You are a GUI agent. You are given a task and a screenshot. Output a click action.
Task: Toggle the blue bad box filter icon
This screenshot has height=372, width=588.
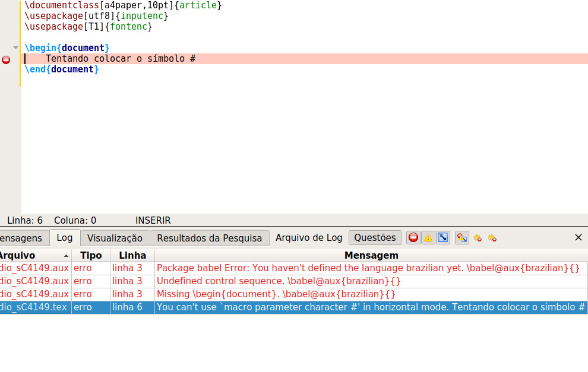point(443,238)
